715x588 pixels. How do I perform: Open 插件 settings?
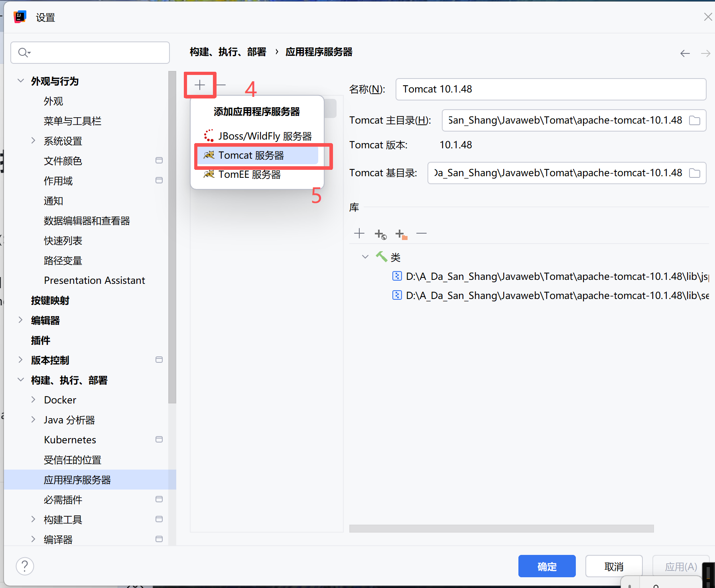click(41, 340)
